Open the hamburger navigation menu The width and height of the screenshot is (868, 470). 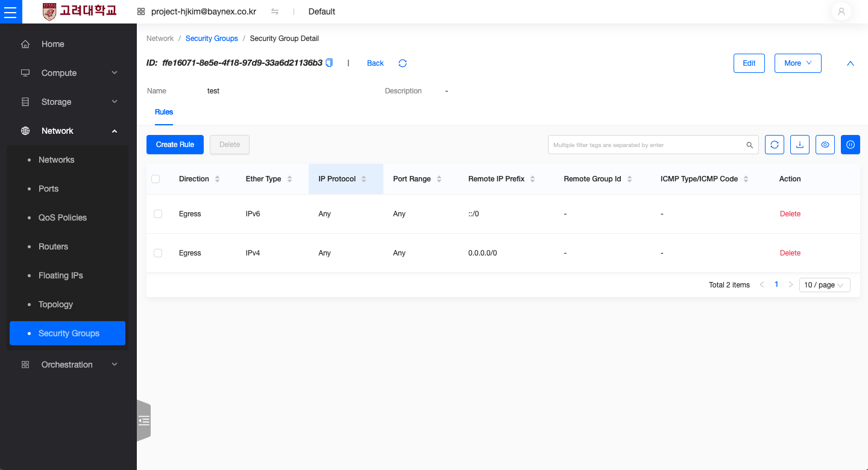[x=11, y=11]
